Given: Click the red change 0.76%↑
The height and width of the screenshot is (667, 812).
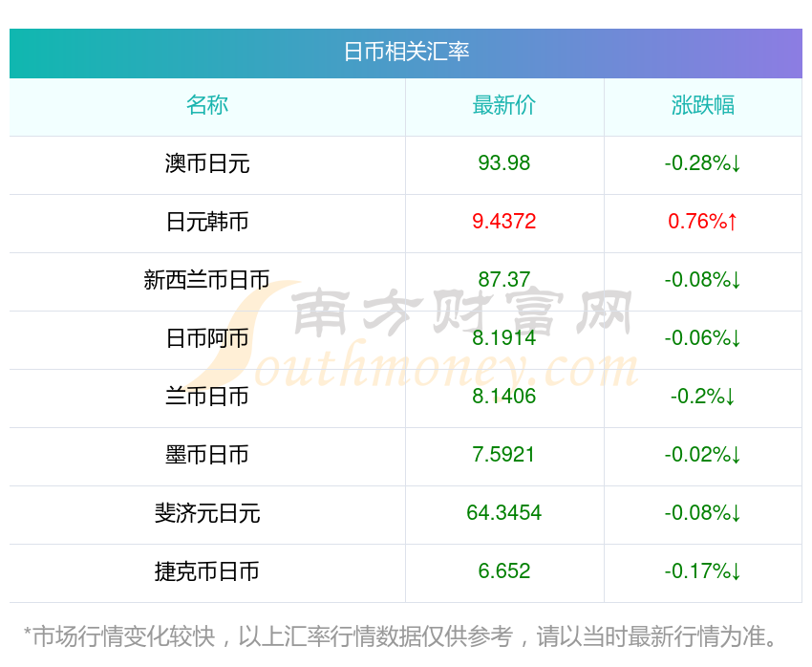Looking at the screenshot, I should coord(703,222).
